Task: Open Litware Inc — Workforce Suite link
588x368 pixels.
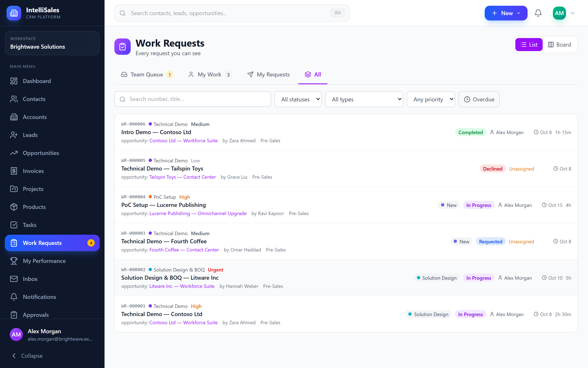Action: coord(182,286)
